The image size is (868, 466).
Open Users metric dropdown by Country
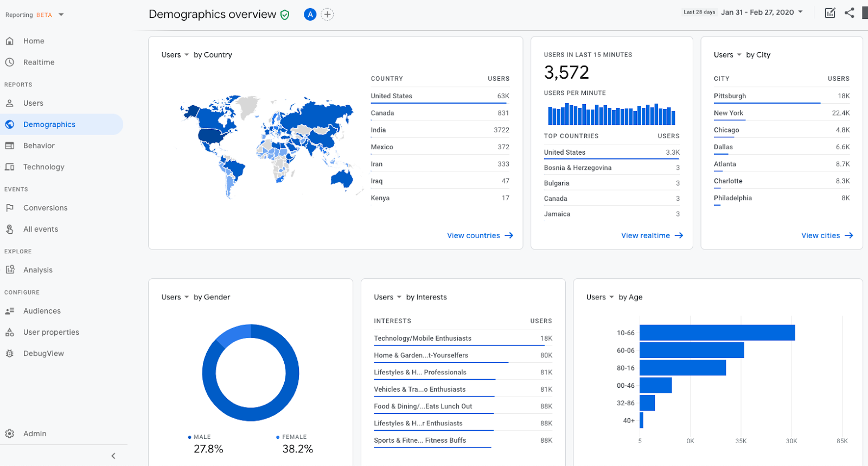(x=175, y=55)
